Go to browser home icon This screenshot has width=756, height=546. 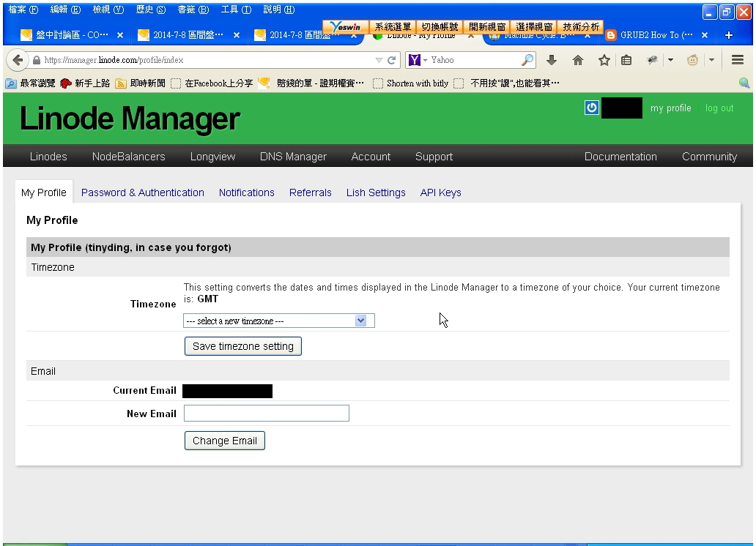tap(577, 60)
